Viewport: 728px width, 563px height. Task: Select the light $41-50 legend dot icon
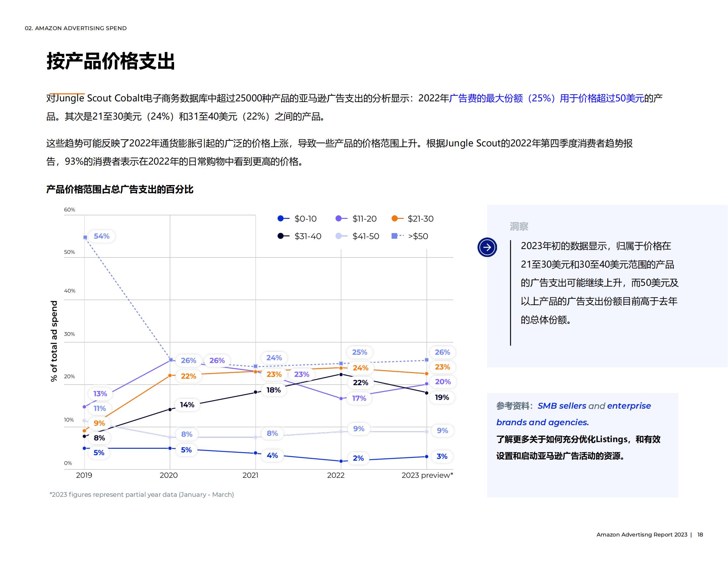tap(338, 236)
